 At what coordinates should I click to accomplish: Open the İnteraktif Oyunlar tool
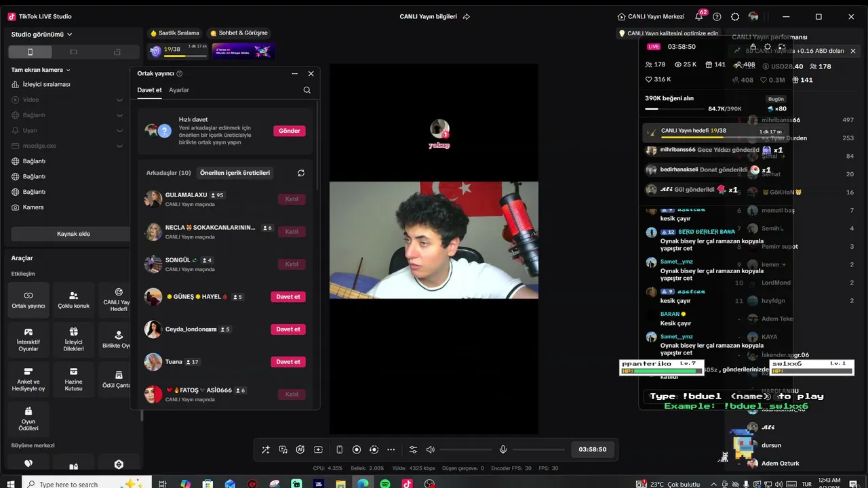coord(28,340)
